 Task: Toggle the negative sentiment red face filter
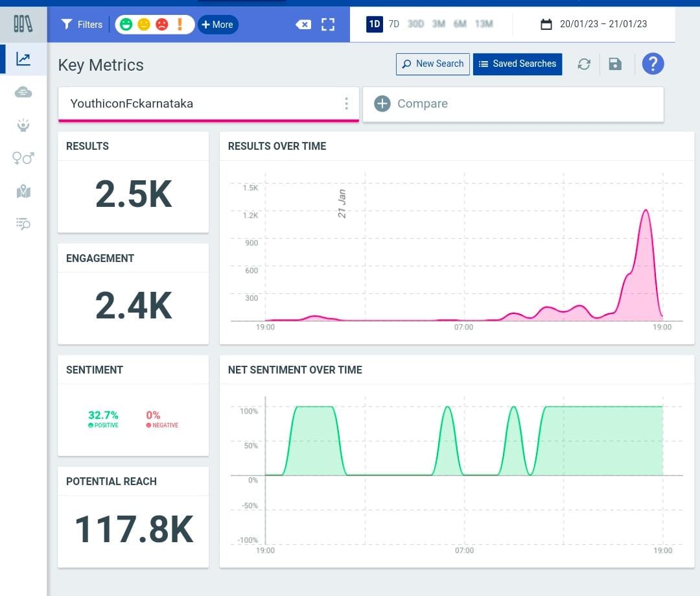point(161,24)
